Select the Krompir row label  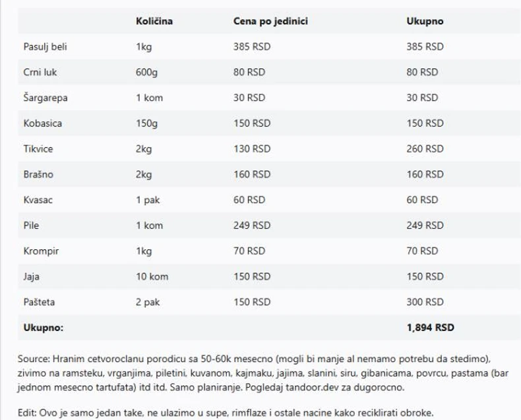[x=40, y=251]
